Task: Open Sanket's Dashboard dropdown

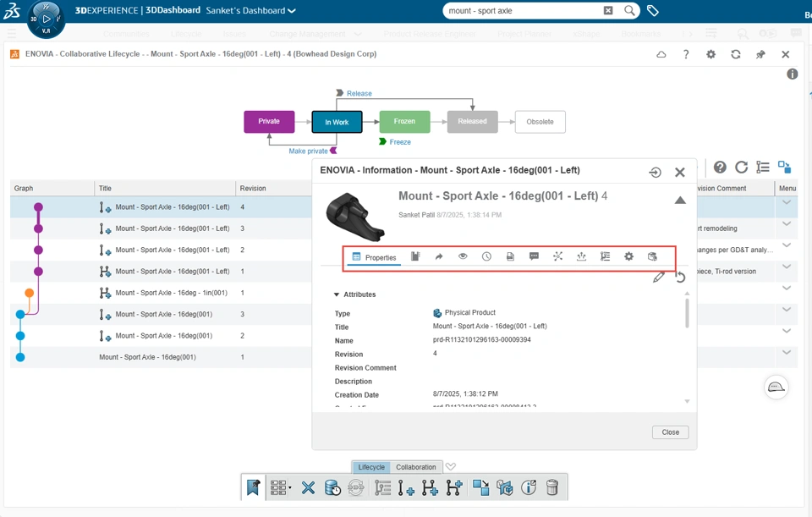Action: (250, 10)
